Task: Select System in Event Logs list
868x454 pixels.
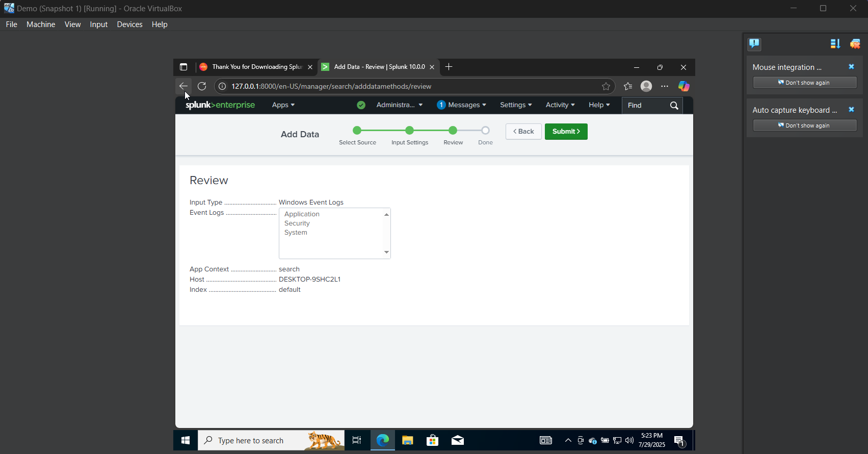Action: 296,233
